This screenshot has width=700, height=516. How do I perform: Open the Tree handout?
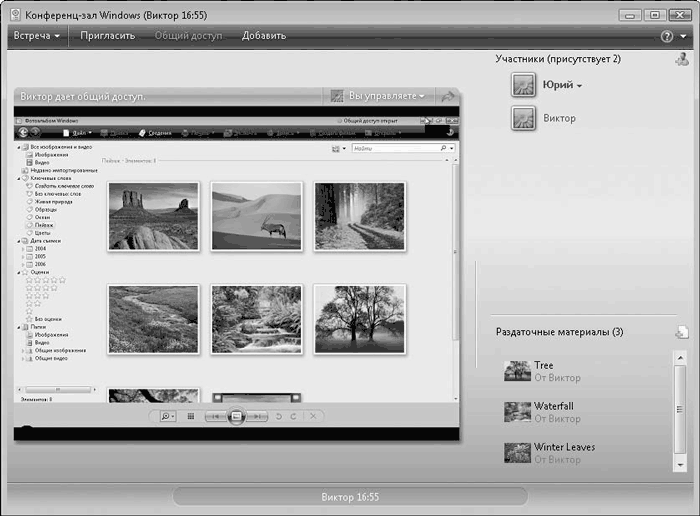[543, 366]
